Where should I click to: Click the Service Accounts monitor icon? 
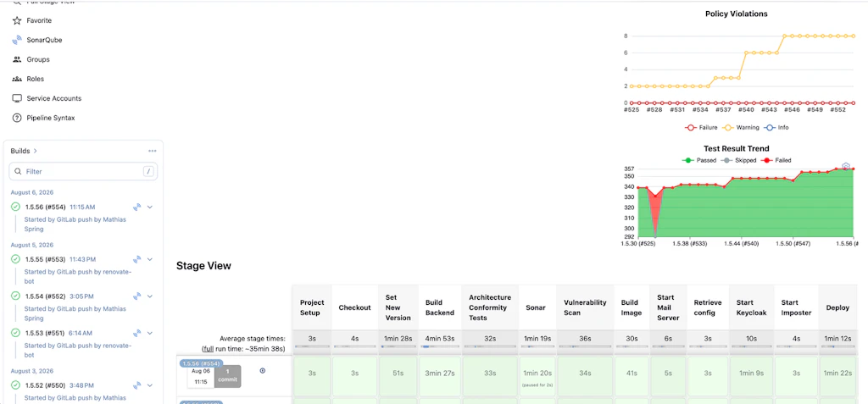pos(17,98)
